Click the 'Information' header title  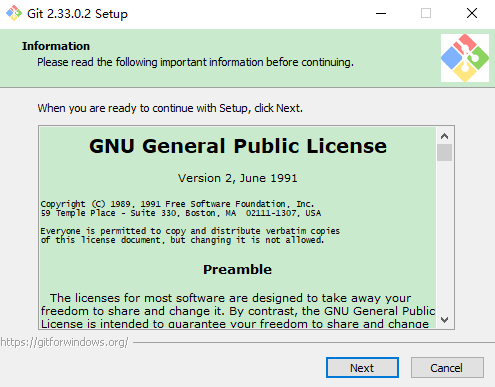point(56,46)
